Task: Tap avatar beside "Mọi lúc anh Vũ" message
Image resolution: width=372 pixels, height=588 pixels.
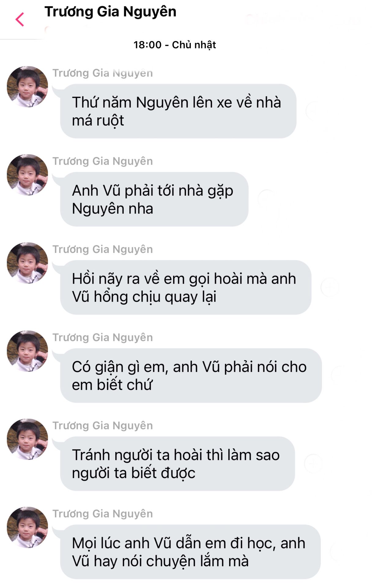Action: tap(27, 528)
